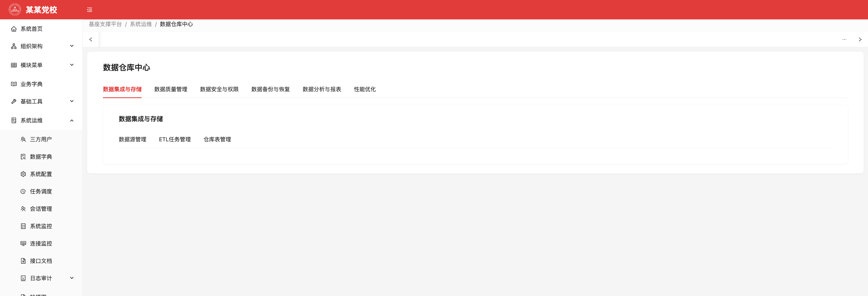Collapse the 系统运维 menu chevron
868x296 pixels.
click(x=72, y=120)
